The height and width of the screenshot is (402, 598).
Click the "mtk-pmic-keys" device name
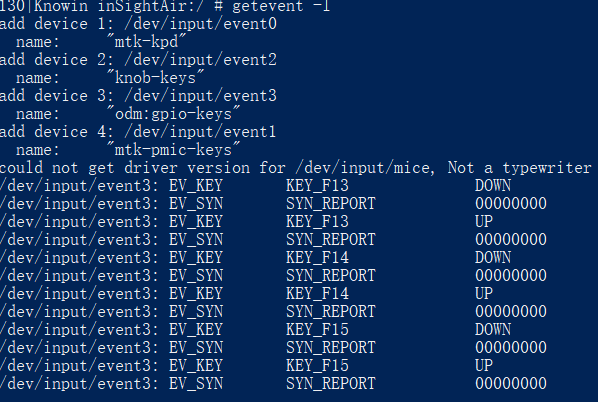[x=174, y=150]
